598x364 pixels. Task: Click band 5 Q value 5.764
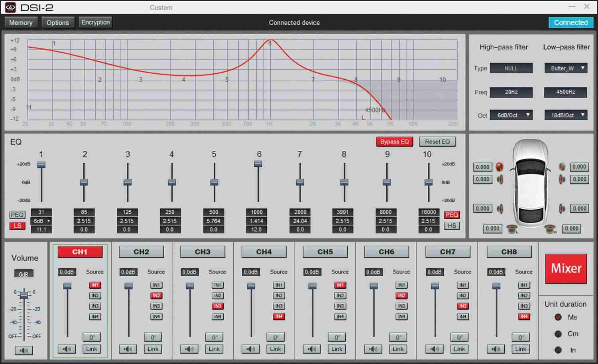pos(214,221)
